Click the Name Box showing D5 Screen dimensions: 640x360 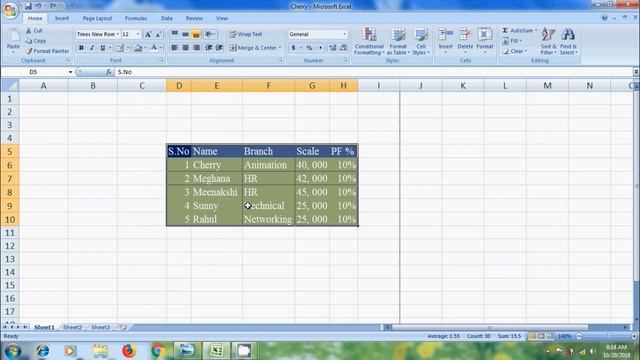[x=38, y=72]
